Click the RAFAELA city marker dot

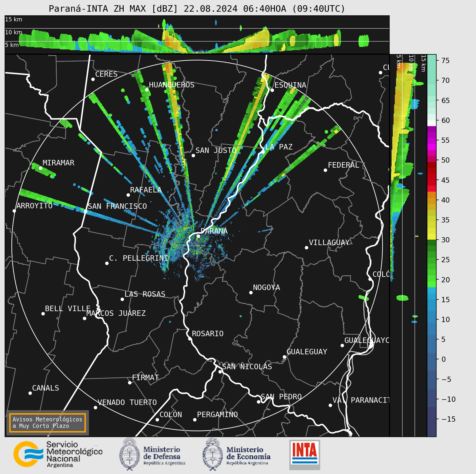128,195
